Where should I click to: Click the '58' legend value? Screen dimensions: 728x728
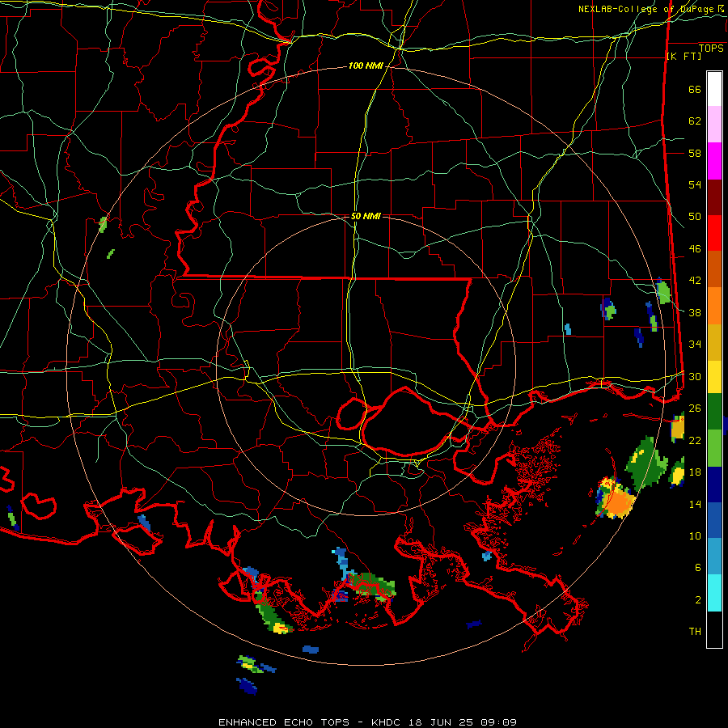tap(695, 153)
